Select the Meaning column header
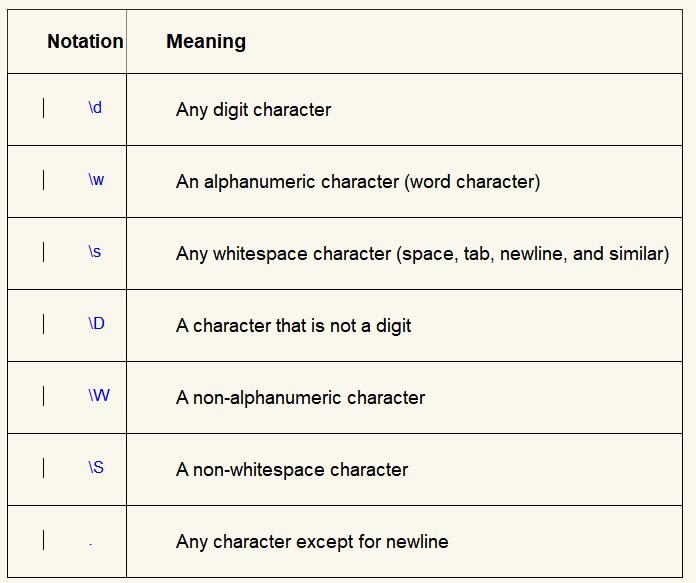Image resolution: width=696 pixels, height=583 pixels. click(x=206, y=41)
